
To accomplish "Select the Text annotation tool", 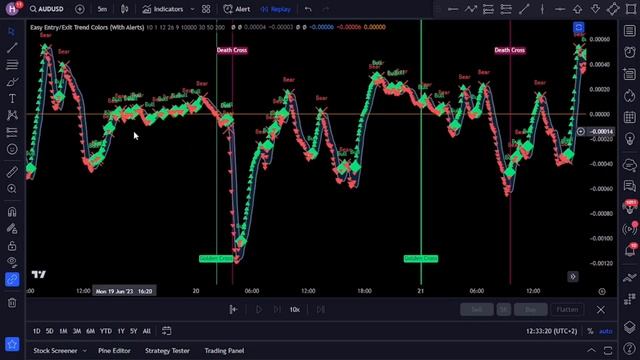I will 12,98.
